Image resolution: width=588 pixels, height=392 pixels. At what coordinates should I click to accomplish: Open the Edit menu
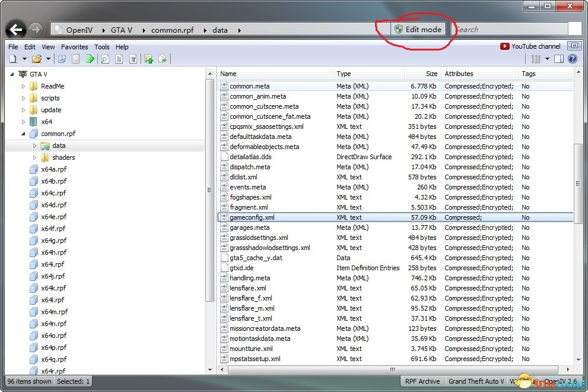click(30, 47)
